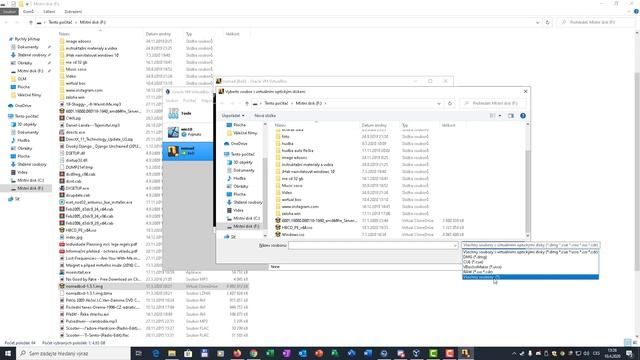Launch Firefox from the taskbar
The width and height of the screenshot is (640, 360).
point(237,353)
